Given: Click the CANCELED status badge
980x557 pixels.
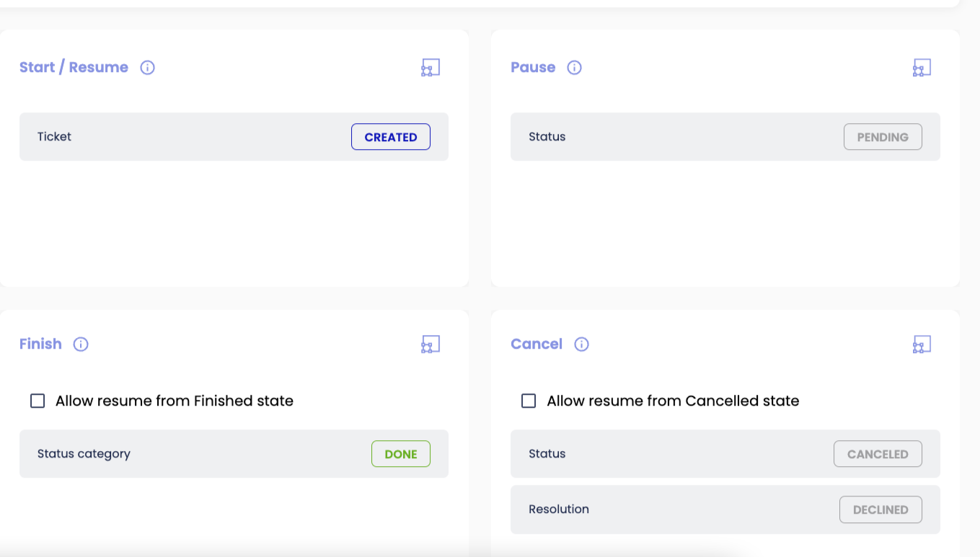Looking at the screenshot, I should [x=878, y=454].
